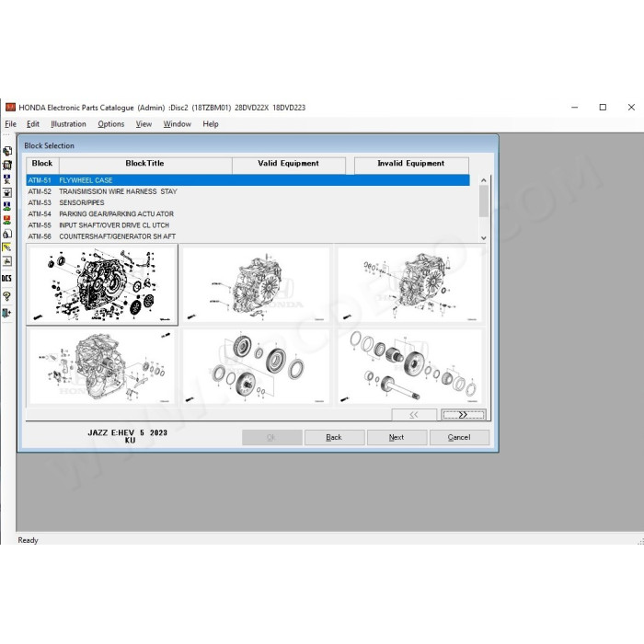The image size is (644, 644).
Task: Open the File menu
Action: [11, 124]
